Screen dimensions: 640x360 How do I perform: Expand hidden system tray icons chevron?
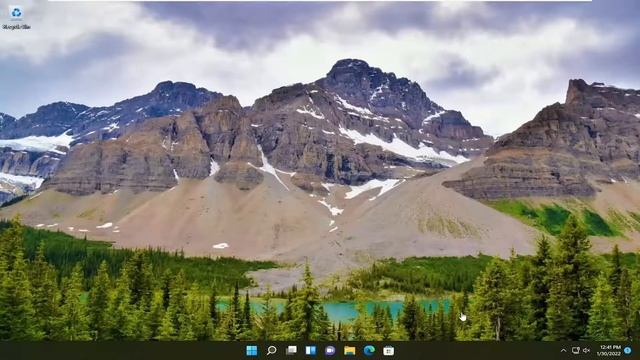pyautogui.click(x=564, y=351)
